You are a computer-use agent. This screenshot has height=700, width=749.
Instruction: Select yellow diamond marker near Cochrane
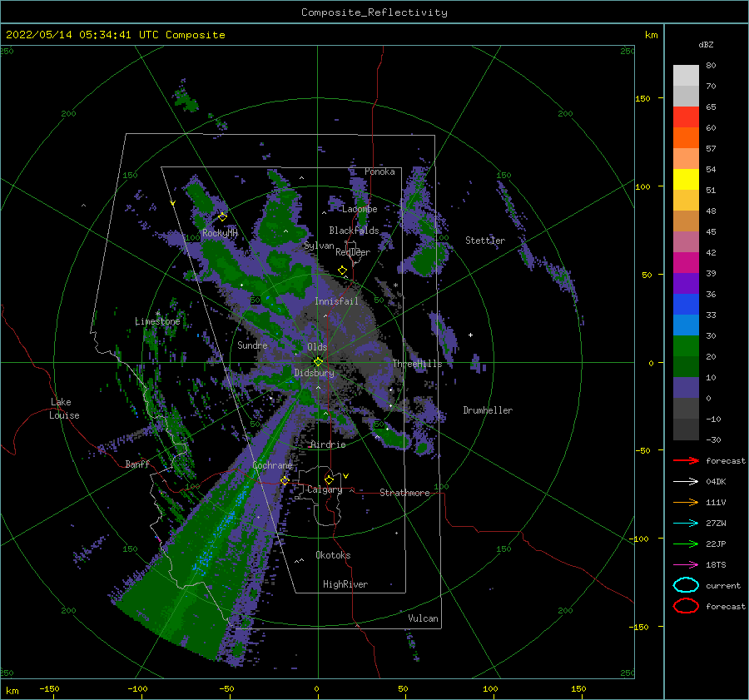285,480
